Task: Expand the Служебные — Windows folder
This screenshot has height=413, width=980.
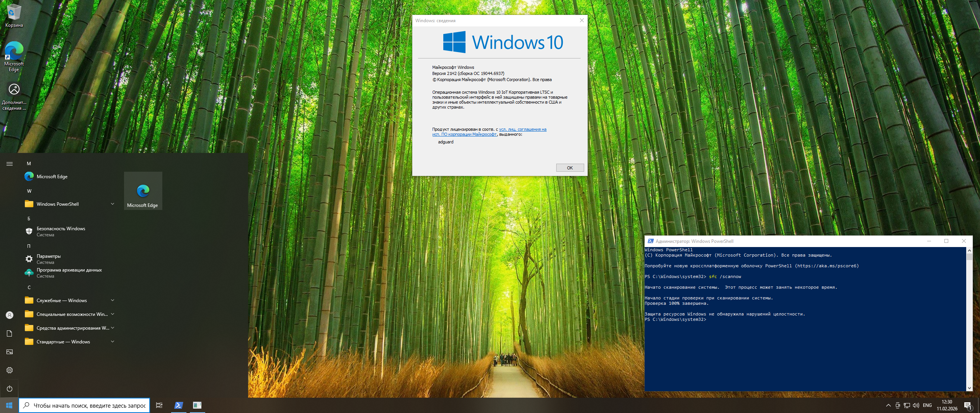Action: (x=69, y=301)
